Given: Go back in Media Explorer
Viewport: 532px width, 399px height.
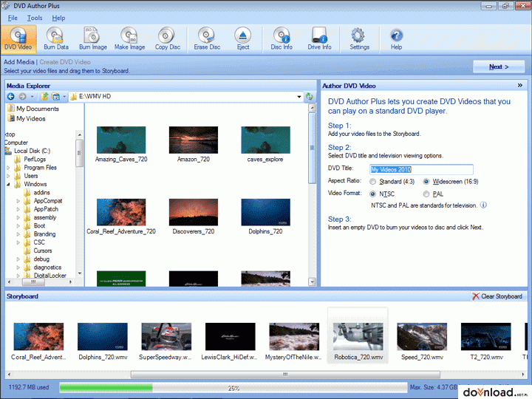Looking at the screenshot, I should 11,97.
